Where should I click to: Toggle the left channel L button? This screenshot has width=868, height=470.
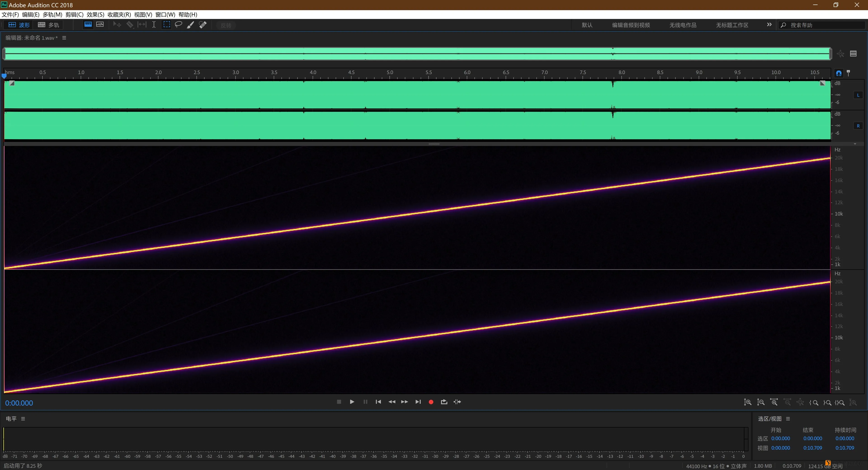tap(858, 95)
